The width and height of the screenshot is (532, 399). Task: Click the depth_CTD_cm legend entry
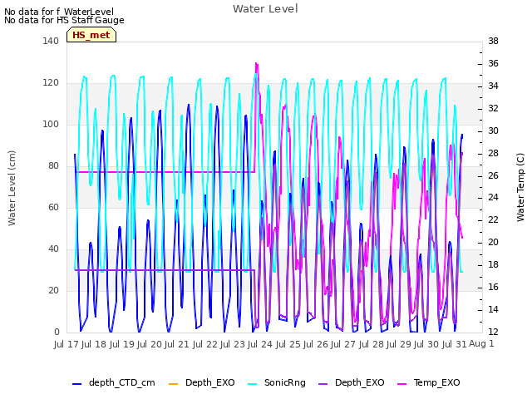pyautogui.click(x=114, y=382)
